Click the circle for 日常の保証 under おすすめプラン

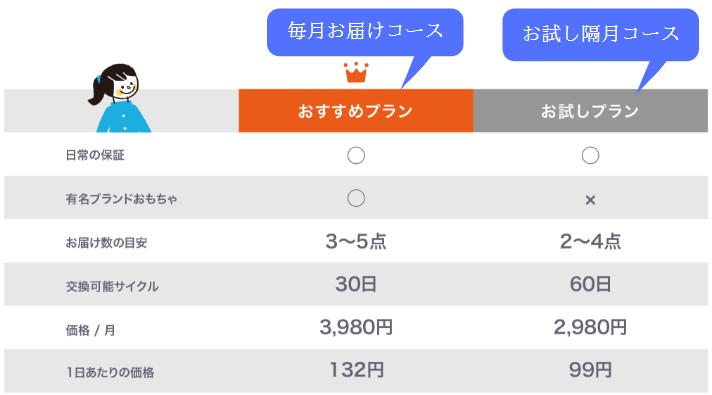pyautogui.click(x=356, y=155)
